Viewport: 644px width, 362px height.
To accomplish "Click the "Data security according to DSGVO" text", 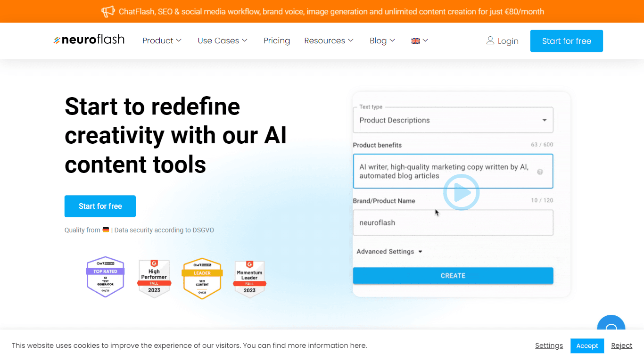I will 164,230.
